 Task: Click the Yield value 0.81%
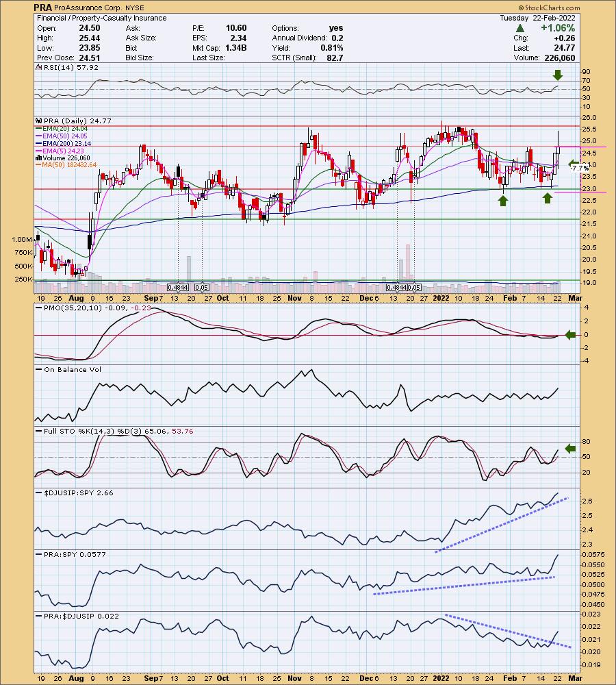click(x=332, y=48)
